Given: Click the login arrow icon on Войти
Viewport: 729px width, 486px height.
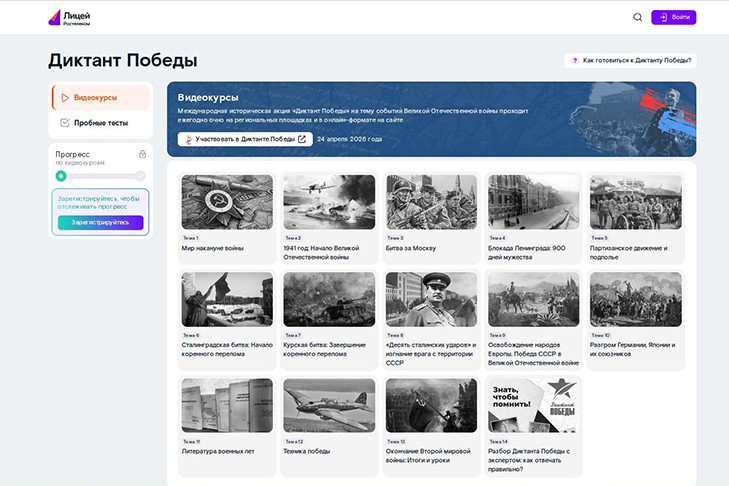Looking at the screenshot, I should (663, 17).
